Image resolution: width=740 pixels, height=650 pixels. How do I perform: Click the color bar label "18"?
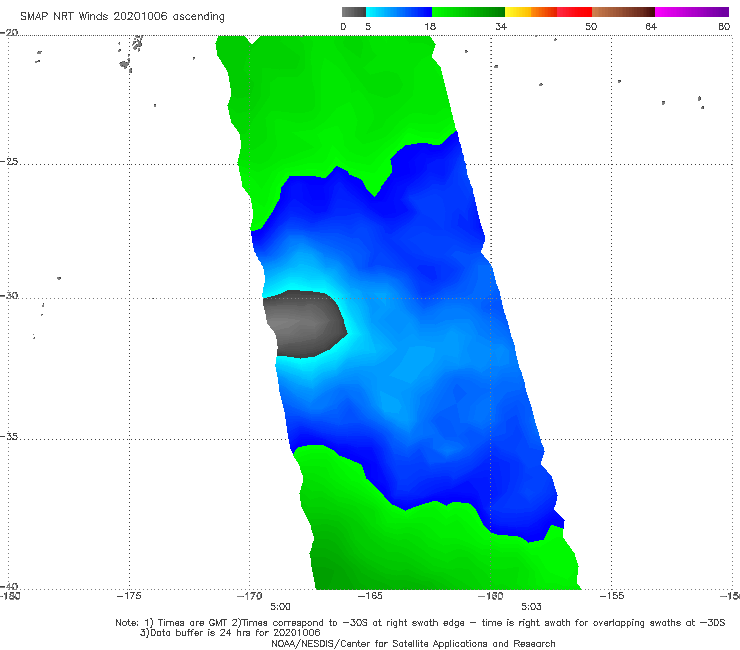[430, 27]
